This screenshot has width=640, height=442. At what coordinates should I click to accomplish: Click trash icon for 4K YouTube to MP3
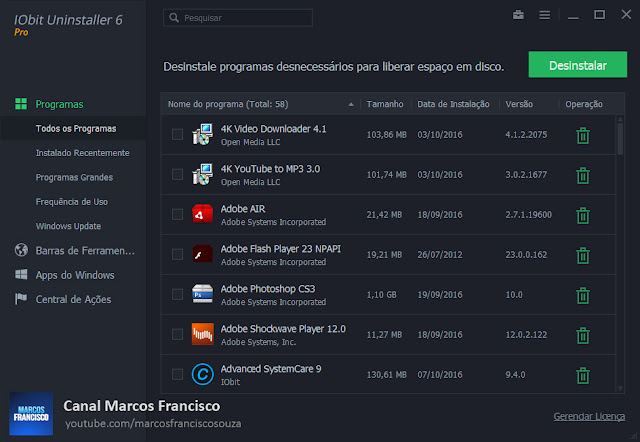tap(583, 175)
